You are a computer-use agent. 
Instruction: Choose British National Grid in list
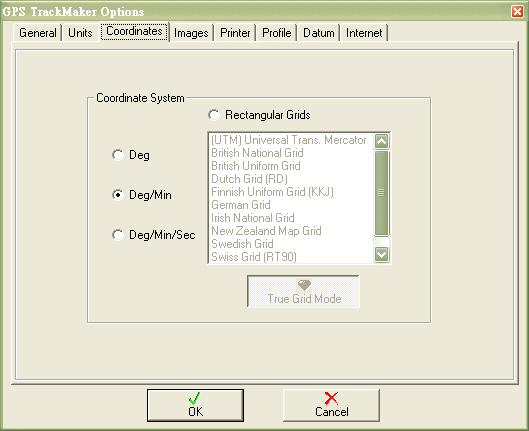257,153
